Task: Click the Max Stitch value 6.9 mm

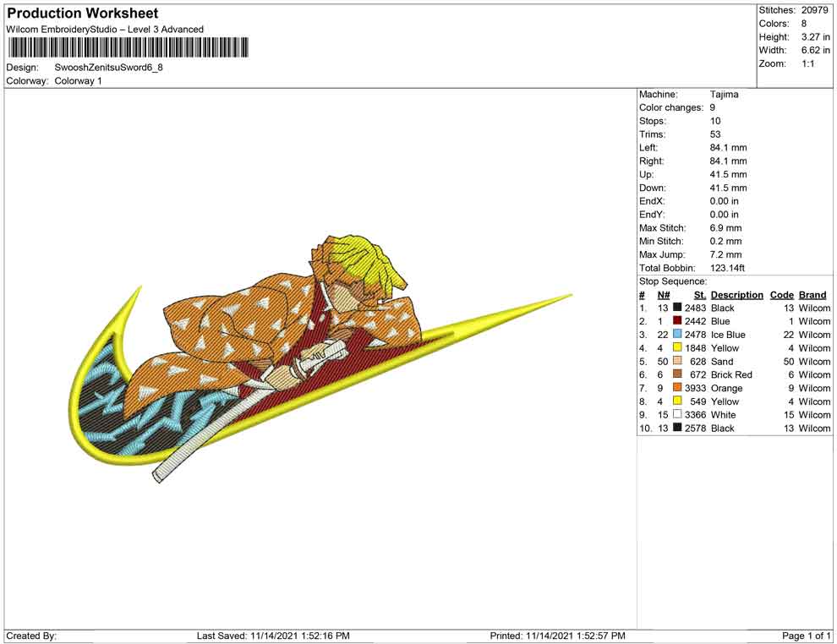Action: point(725,228)
